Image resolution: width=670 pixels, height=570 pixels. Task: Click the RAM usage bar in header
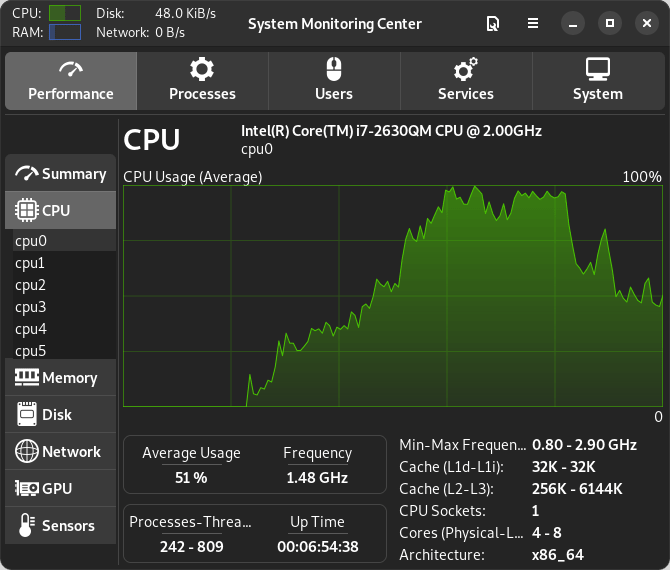65,32
